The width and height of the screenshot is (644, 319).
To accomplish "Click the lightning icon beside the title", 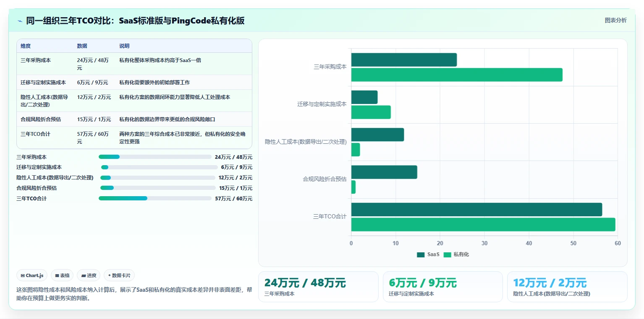I will coord(20,21).
